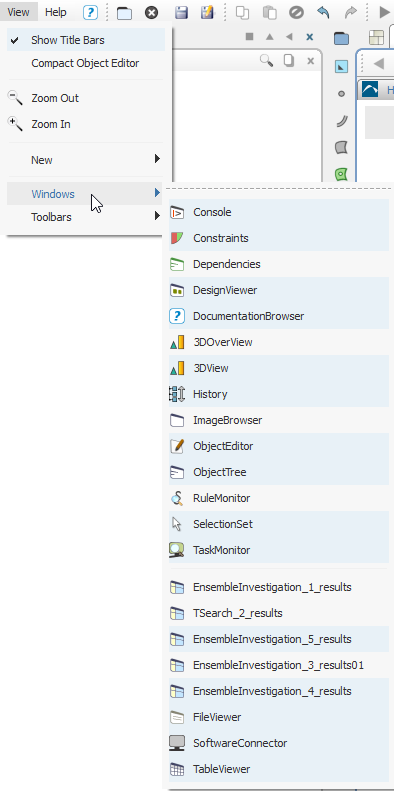Toggle the Compact Object Editor option
Image resolution: width=394 pixels, height=791 pixels.
(86, 64)
